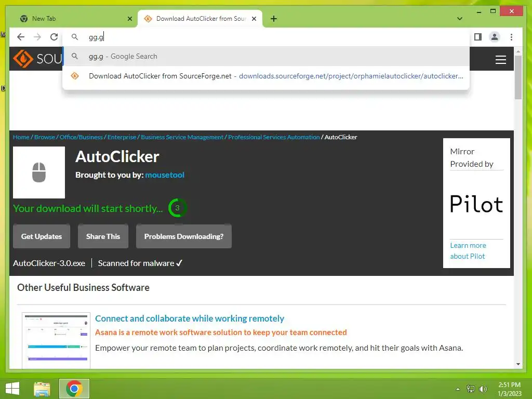Open Connect and collaborate while working remotely

point(189,318)
